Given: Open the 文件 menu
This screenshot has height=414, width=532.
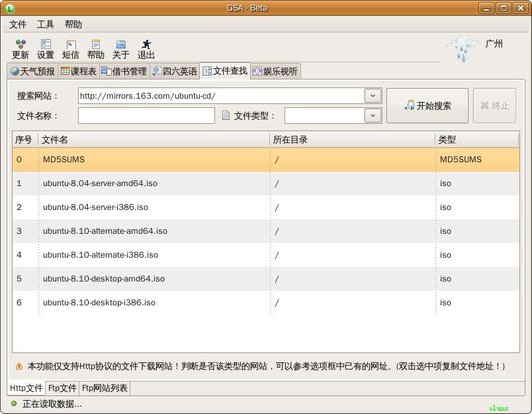Looking at the screenshot, I should [18, 25].
